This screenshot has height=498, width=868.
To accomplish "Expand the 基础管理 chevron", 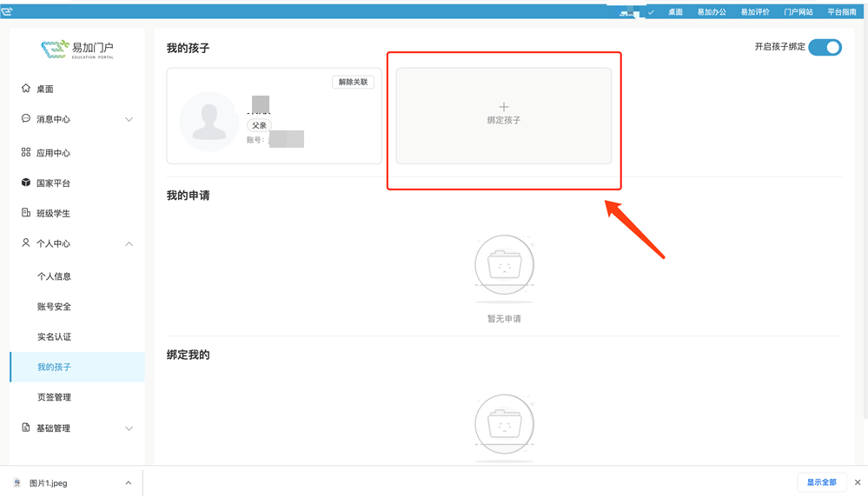I will pos(129,428).
